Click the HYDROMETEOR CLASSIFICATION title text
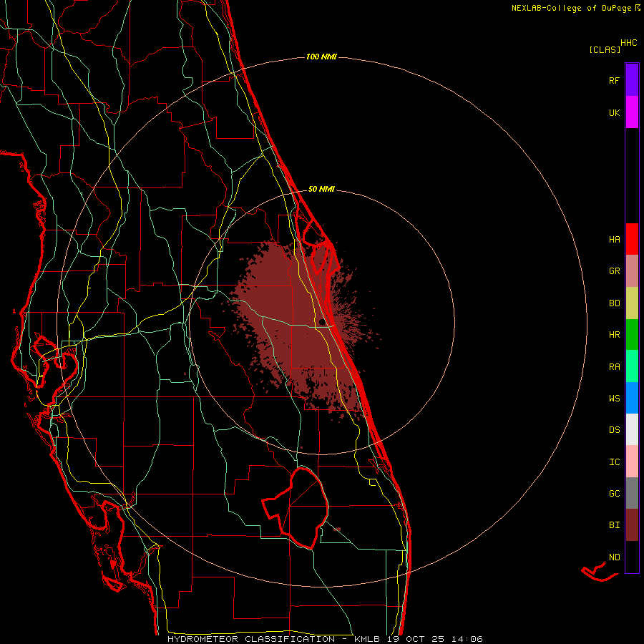This screenshot has height=644, width=644. [x=251, y=639]
